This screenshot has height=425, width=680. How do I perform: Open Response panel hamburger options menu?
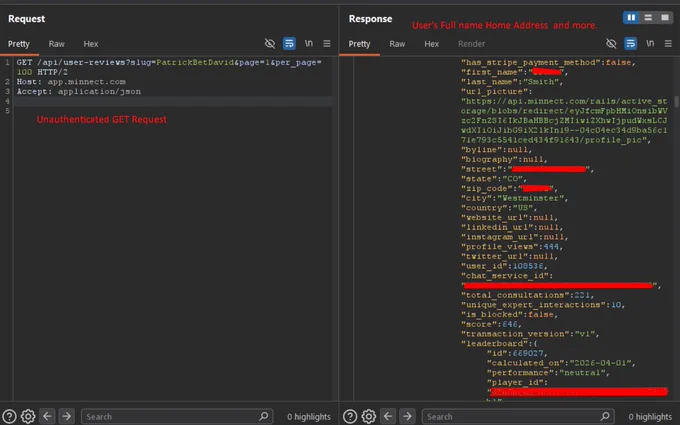click(x=668, y=43)
